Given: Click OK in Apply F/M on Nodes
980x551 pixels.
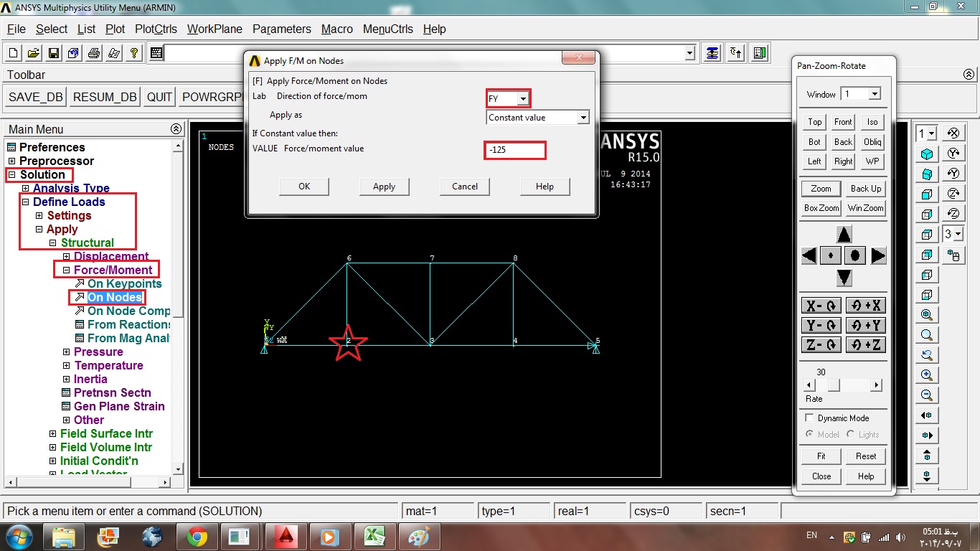Looking at the screenshot, I should (x=304, y=187).
